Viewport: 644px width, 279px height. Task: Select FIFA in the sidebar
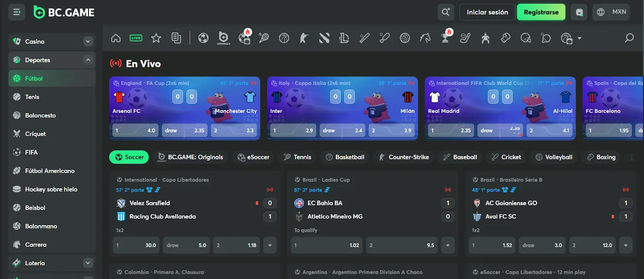(x=52, y=153)
